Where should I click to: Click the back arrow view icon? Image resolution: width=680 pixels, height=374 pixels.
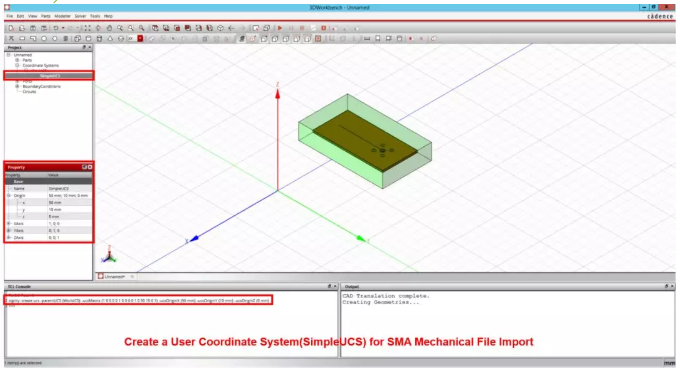point(231,28)
